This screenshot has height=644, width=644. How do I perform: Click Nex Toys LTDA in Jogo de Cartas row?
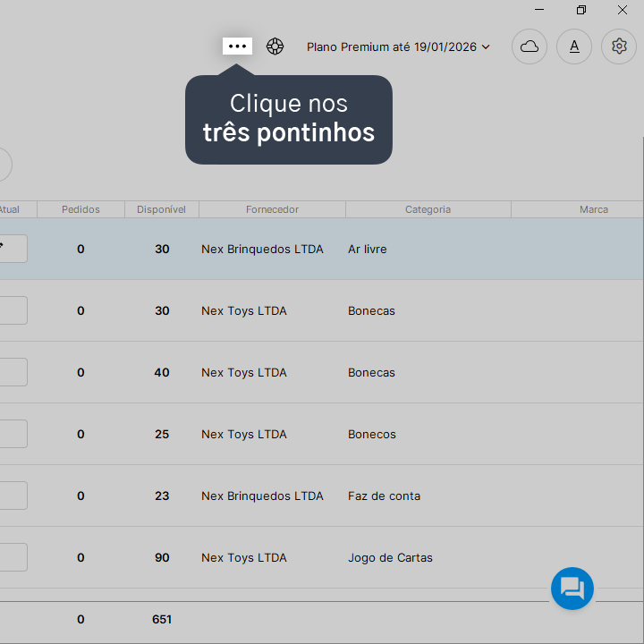click(x=244, y=557)
